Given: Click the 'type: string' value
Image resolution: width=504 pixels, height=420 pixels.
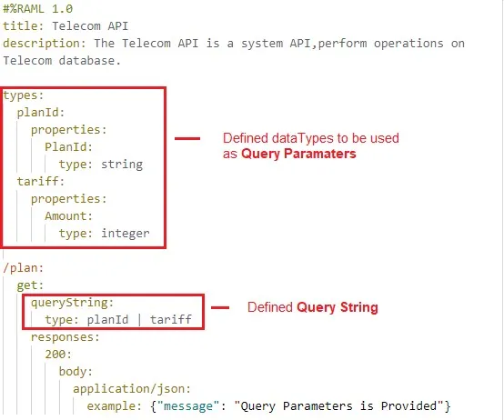Looking at the screenshot, I should [101, 165].
